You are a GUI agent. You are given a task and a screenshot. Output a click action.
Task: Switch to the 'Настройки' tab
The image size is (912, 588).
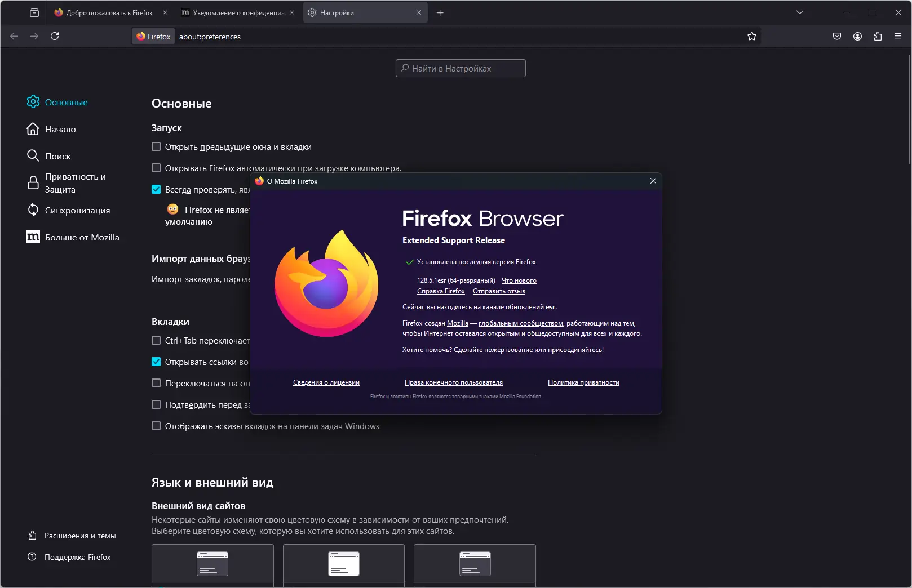tap(365, 12)
